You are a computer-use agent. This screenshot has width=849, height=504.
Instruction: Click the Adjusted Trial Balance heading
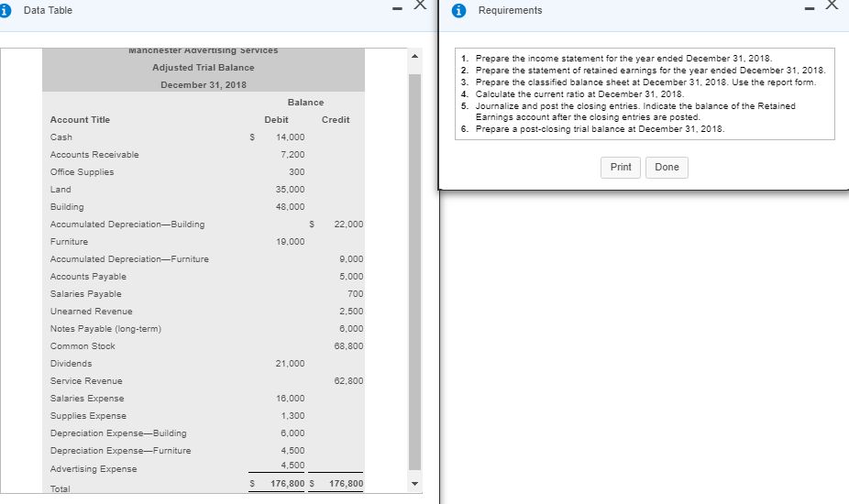click(x=203, y=68)
